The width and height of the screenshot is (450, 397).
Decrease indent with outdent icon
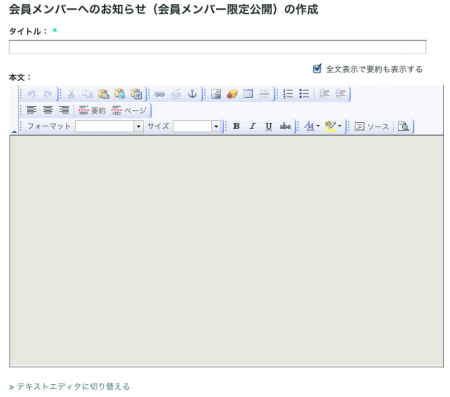coord(324,94)
